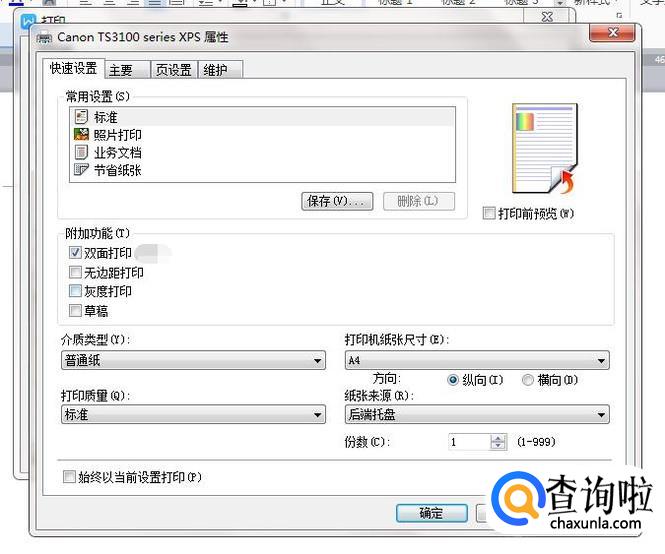Image resolution: width=665 pixels, height=554 pixels.
Task: Click the printer icon in title bar
Action: [44, 38]
